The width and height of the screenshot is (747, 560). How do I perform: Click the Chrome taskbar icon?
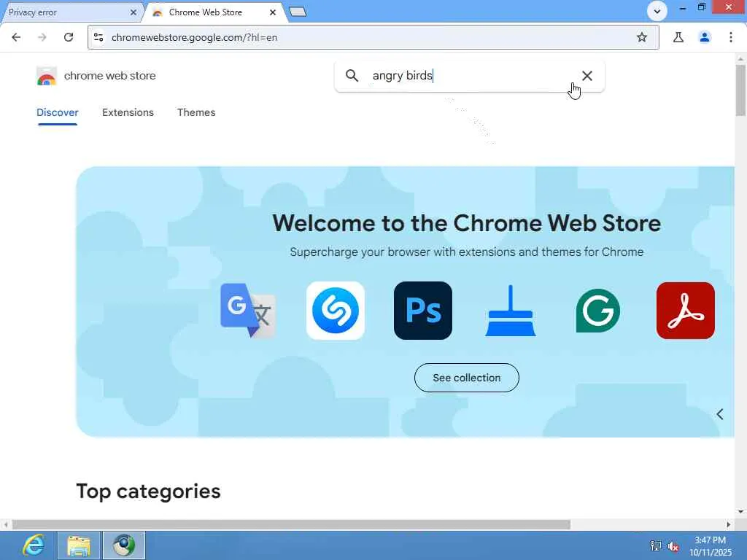(124, 545)
